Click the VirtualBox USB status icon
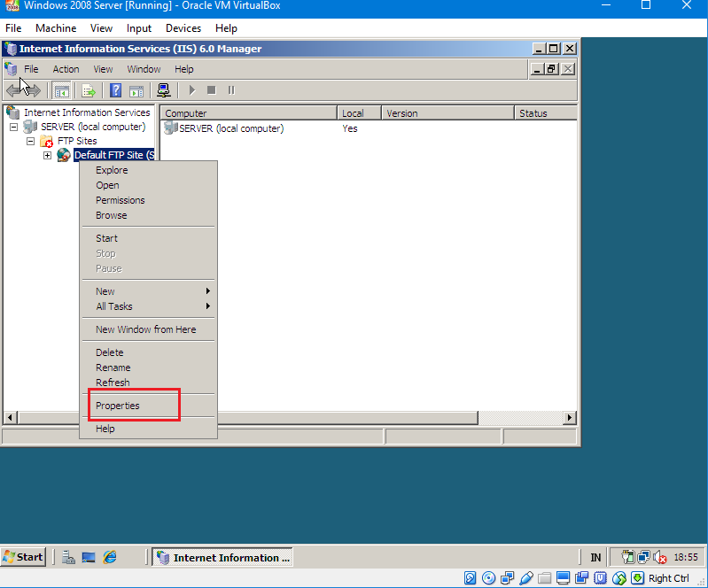Image resolution: width=708 pixels, height=588 pixels. point(526,578)
